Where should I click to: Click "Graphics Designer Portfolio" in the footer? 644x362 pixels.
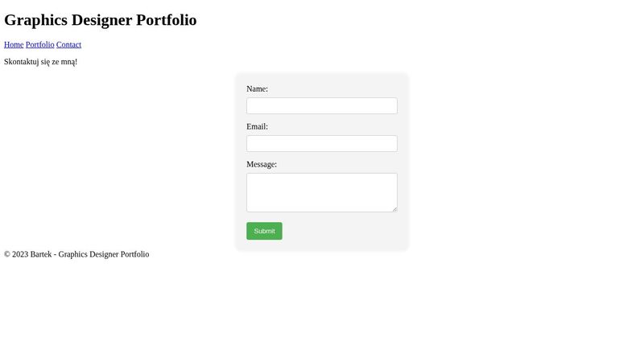coord(104,255)
